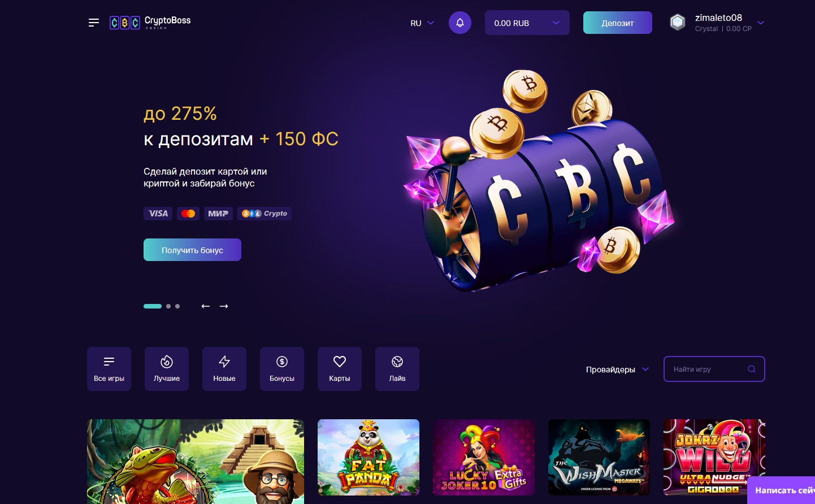
Task: Go to previous banner with left arrow
Action: click(x=206, y=306)
